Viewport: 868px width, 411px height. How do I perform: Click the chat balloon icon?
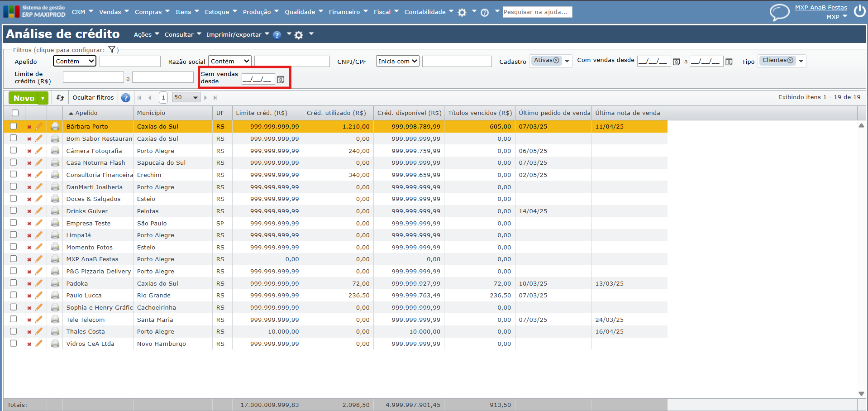coord(779,12)
